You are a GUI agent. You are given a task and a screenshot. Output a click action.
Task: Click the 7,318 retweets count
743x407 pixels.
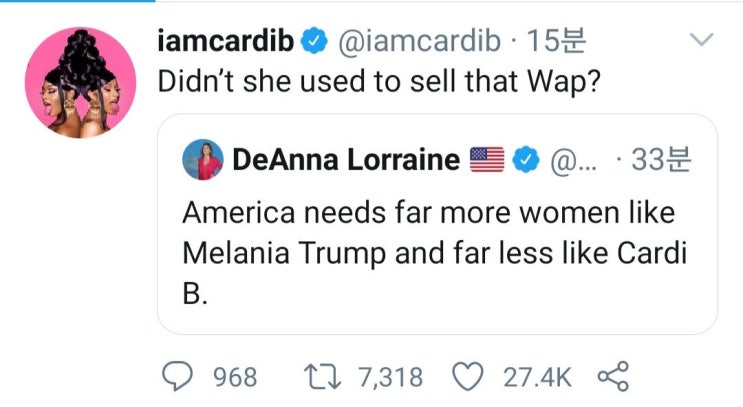click(390, 378)
